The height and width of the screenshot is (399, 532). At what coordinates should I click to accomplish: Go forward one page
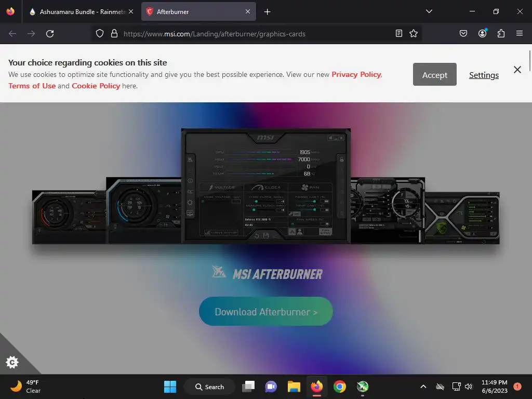click(x=31, y=34)
